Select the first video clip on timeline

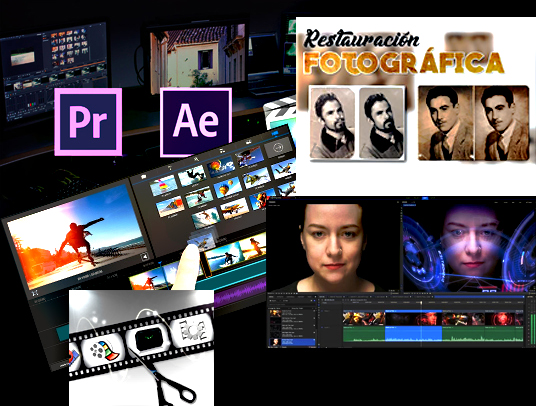[364, 318]
